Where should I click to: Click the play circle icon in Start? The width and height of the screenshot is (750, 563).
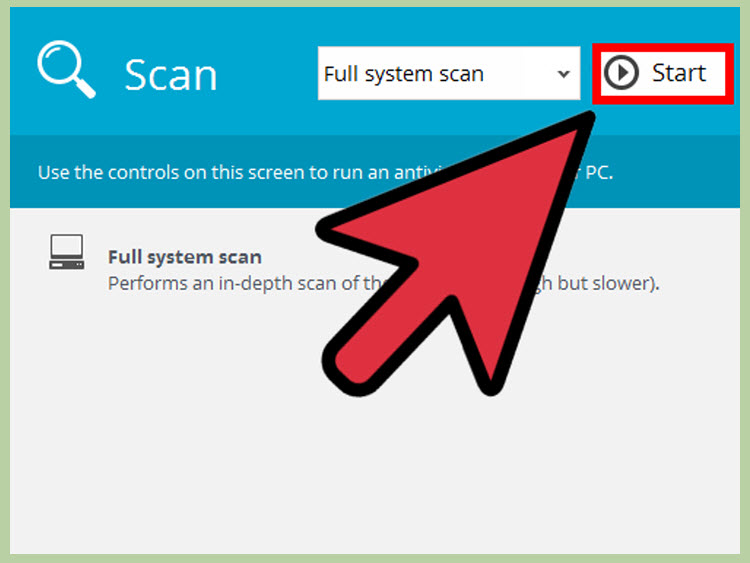point(622,73)
